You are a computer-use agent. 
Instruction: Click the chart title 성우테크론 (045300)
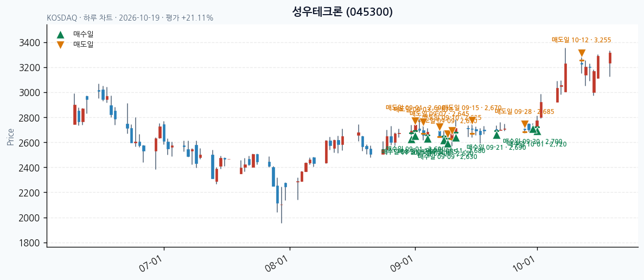342,12
